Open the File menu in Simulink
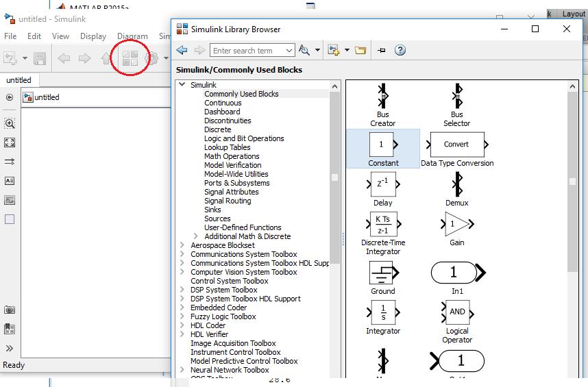Image resolution: width=588 pixels, height=387 pixels. (x=10, y=36)
